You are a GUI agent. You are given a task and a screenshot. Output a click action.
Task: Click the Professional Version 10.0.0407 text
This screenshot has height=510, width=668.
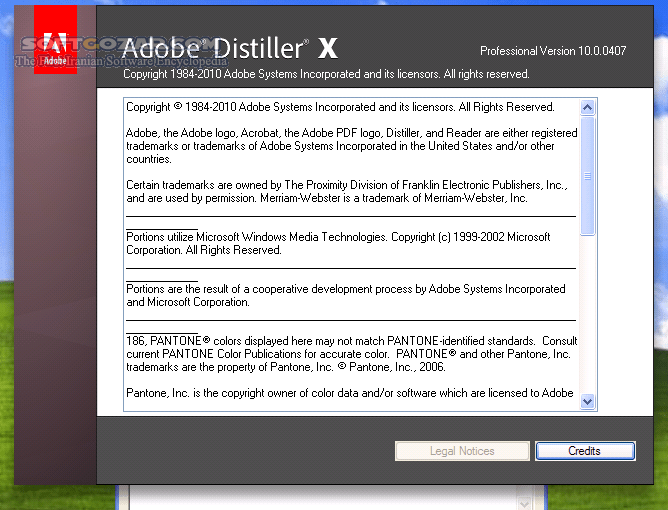click(x=553, y=51)
